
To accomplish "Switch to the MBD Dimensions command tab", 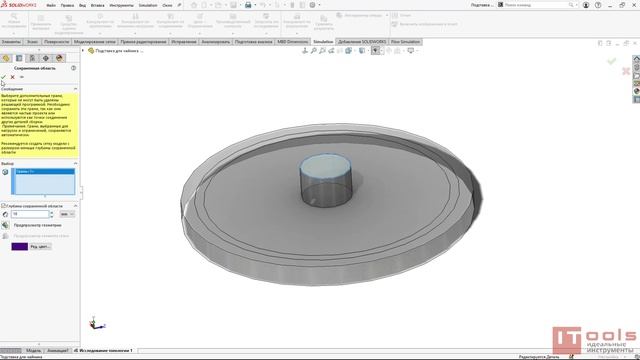I will (x=293, y=42).
